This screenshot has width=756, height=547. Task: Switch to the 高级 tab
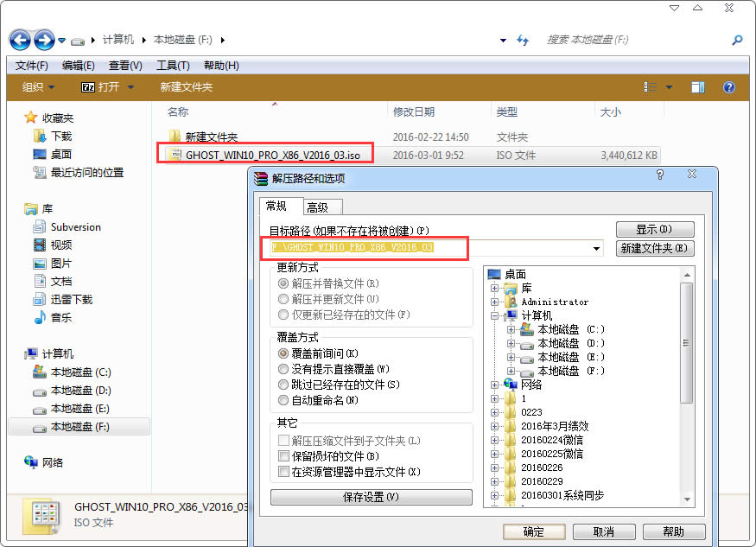320,207
